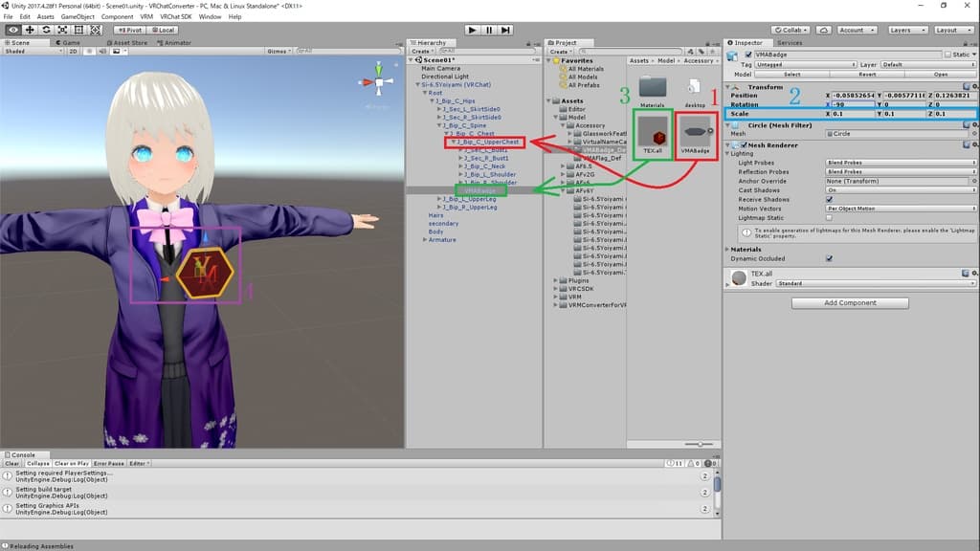This screenshot has width=980, height=551.
Task: Click the Pause button
Action: point(488,30)
